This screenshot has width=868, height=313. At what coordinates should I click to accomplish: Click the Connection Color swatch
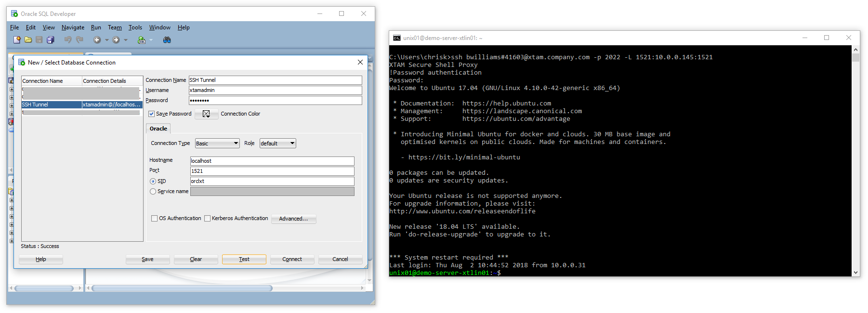(206, 114)
